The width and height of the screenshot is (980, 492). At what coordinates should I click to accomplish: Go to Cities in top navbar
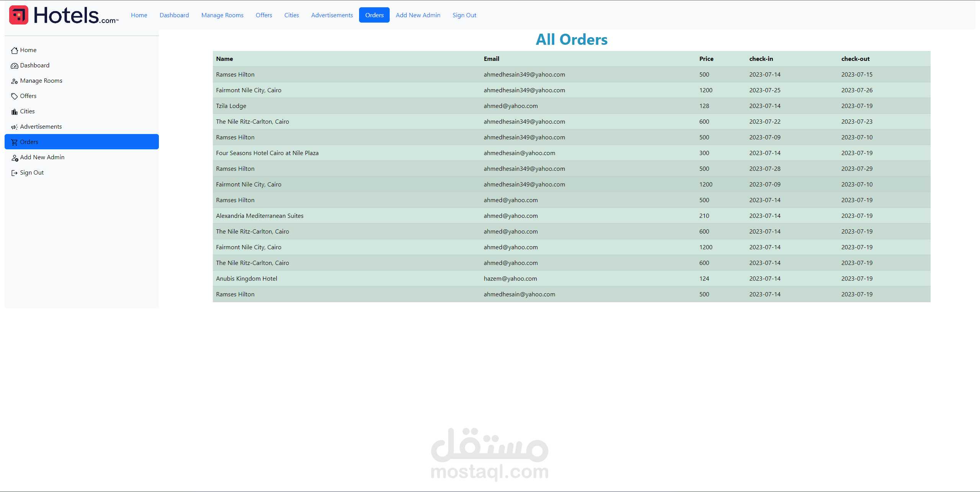(x=291, y=15)
